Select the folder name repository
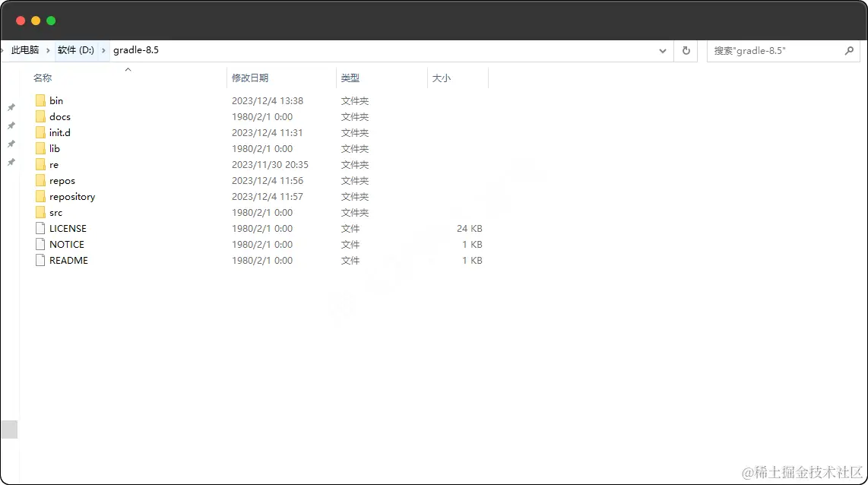The width and height of the screenshot is (868, 485). pos(72,197)
